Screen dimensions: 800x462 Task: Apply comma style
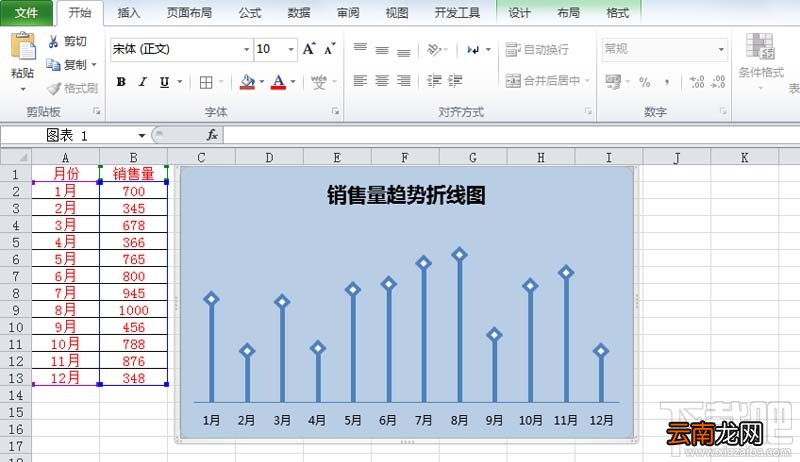(x=667, y=82)
